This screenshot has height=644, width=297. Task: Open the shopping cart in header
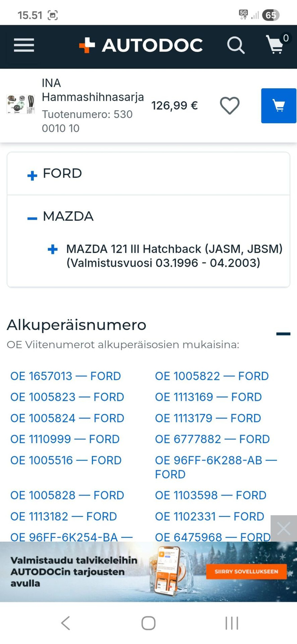tap(277, 44)
